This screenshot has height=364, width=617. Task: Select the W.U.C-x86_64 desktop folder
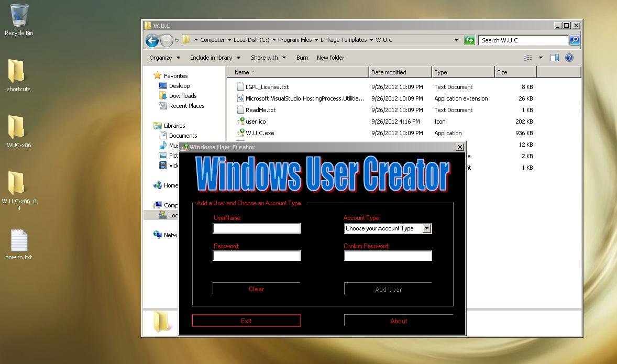[18, 191]
